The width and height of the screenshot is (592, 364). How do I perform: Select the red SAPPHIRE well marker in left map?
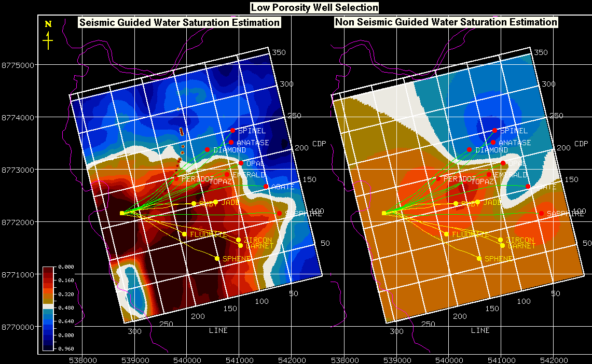coord(279,213)
